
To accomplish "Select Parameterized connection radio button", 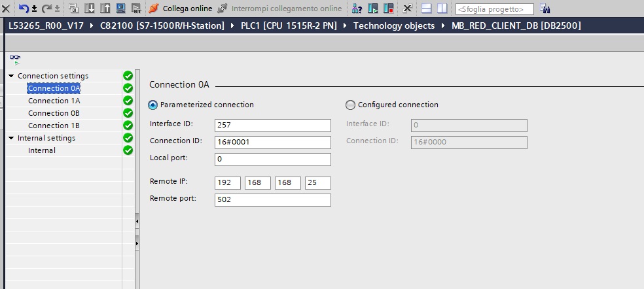I will (153, 105).
